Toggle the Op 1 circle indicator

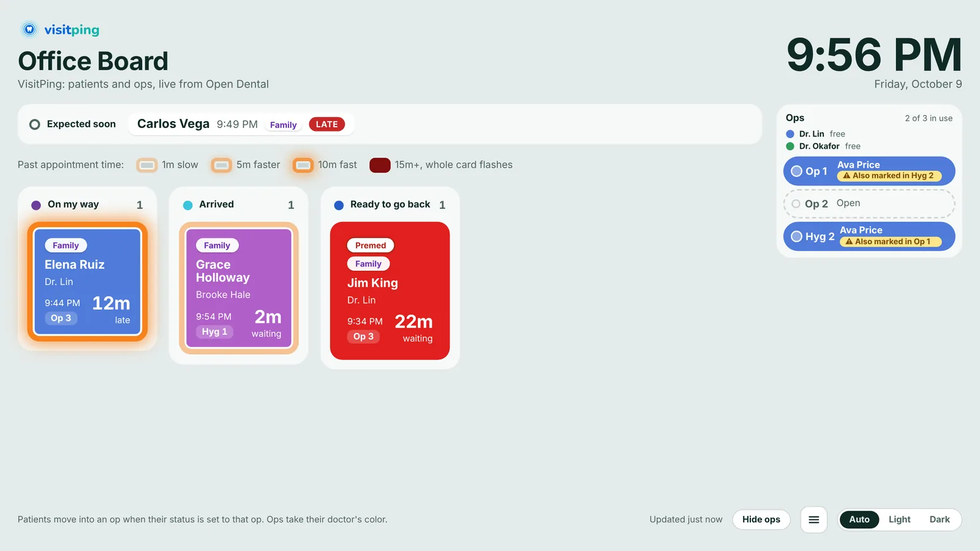click(796, 171)
